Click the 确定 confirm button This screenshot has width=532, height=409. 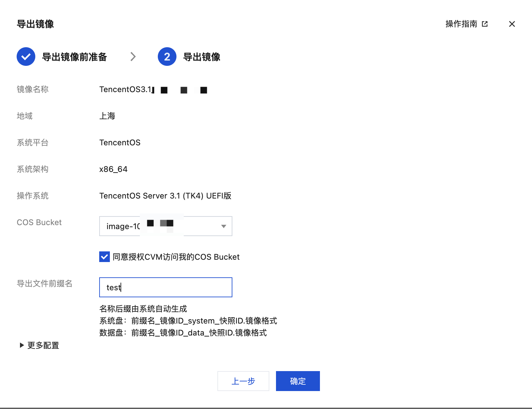point(298,381)
